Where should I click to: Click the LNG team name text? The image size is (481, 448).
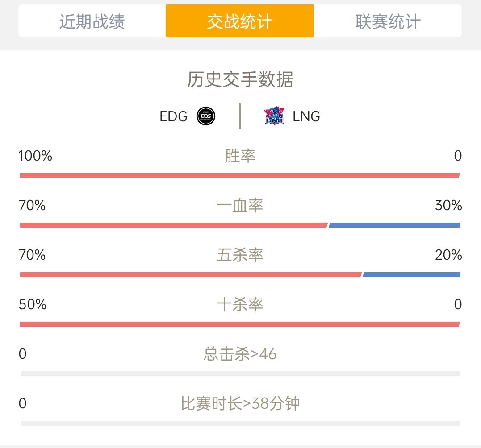306,116
